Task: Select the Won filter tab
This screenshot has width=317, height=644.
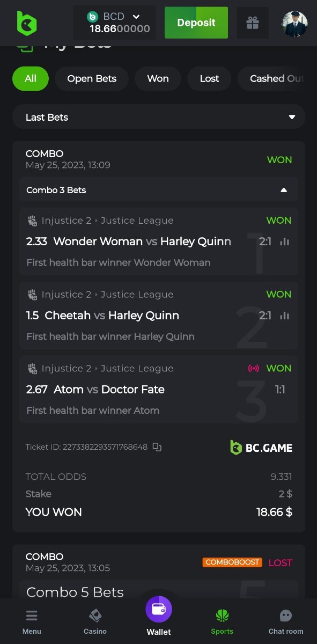Action: point(158,78)
